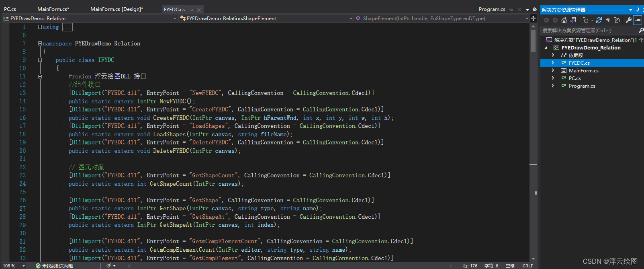Image resolution: width=644 pixels, height=269 pixels.
Task: Click the collapsed using ellipsis box
Action: click(x=67, y=27)
